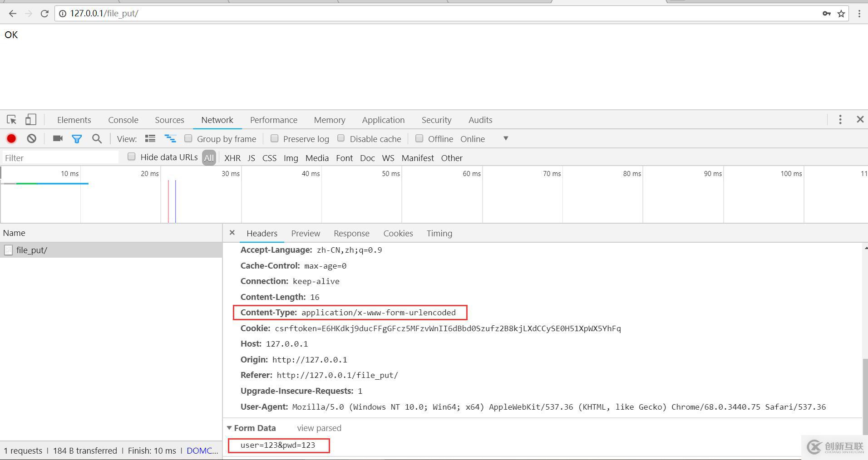Image resolution: width=868 pixels, height=460 pixels.
Task: Select the file_put/ document icon
Action: pos(8,250)
